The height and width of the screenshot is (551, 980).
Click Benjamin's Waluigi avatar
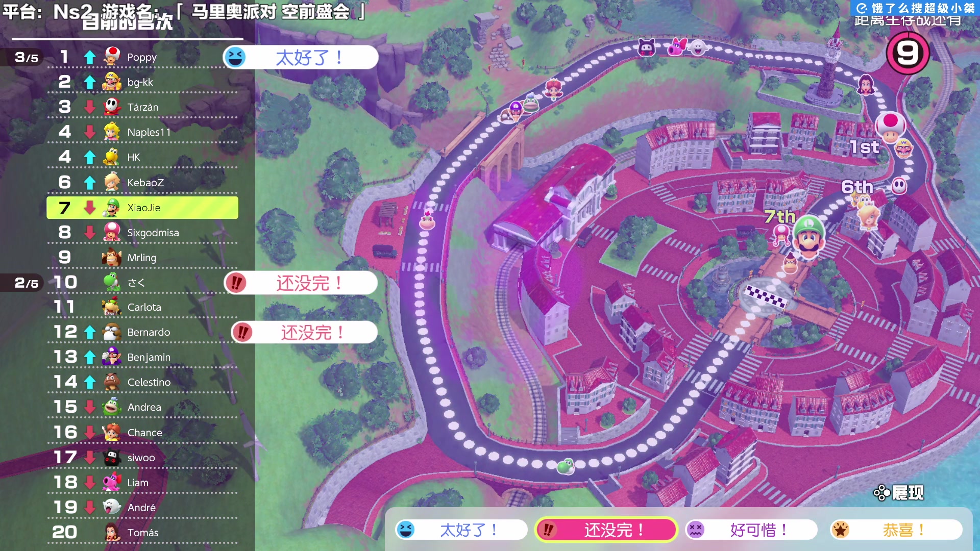coord(112,357)
